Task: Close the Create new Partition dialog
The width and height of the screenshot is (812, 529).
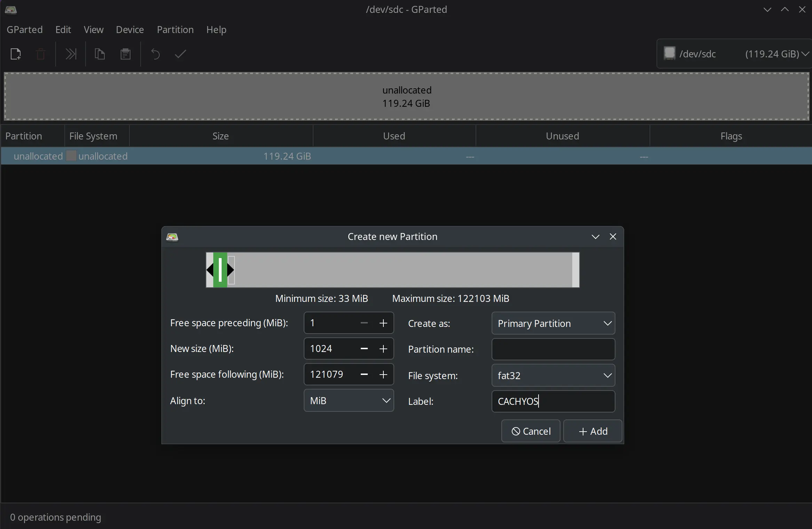Action: [x=613, y=237]
